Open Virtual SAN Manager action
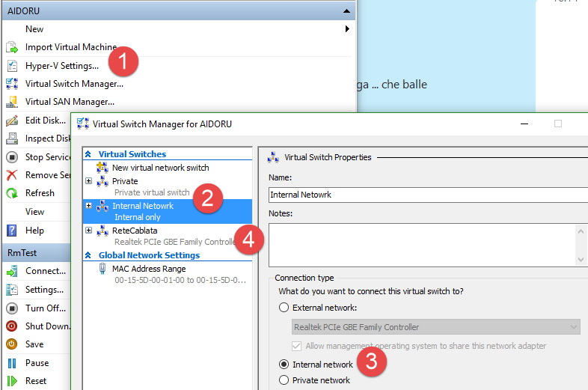The width and height of the screenshot is (588, 390). coord(70,102)
